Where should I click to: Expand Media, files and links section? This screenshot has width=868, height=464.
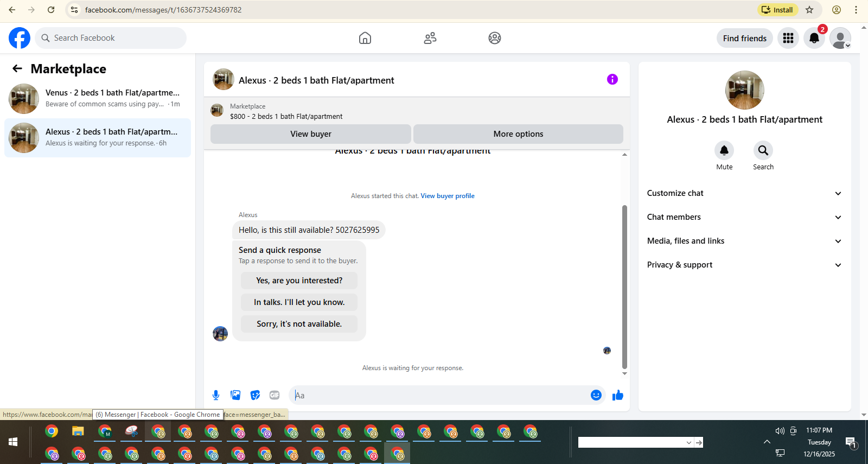coord(744,241)
